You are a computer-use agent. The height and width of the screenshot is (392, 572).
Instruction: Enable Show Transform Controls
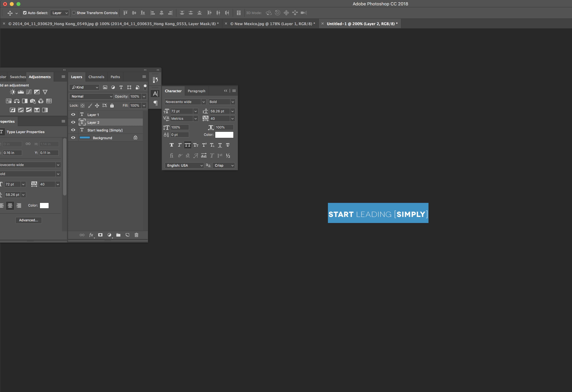point(74,13)
